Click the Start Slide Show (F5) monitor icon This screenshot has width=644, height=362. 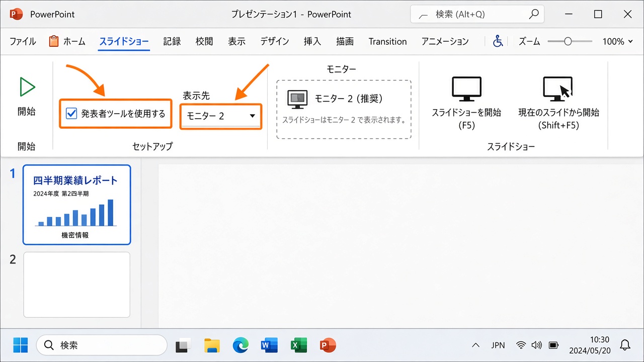[x=466, y=89]
